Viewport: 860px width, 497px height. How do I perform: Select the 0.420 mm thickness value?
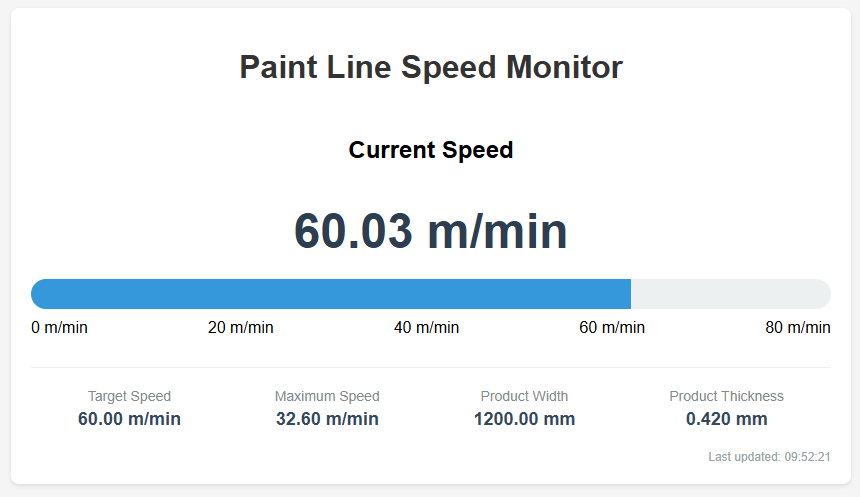pyautogui.click(x=726, y=419)
